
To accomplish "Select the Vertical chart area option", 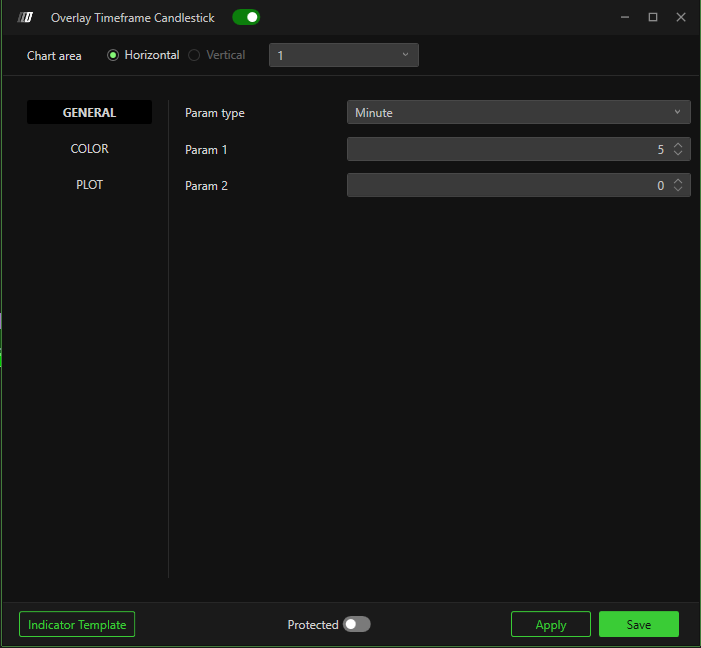I will pos(194,55).
